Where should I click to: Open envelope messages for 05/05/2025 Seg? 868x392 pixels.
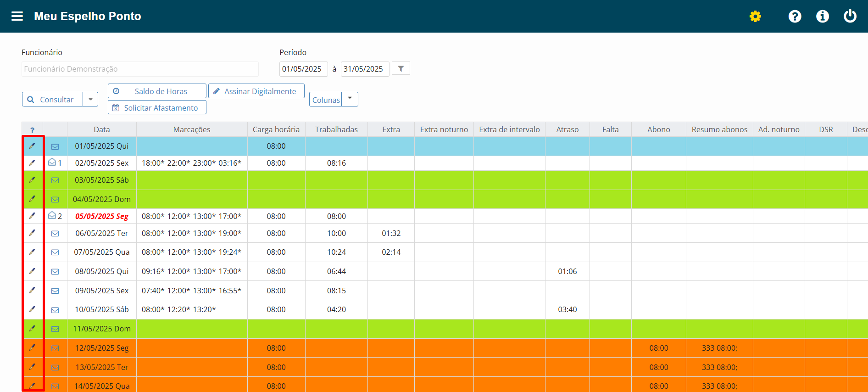click(x=52, y=215)
